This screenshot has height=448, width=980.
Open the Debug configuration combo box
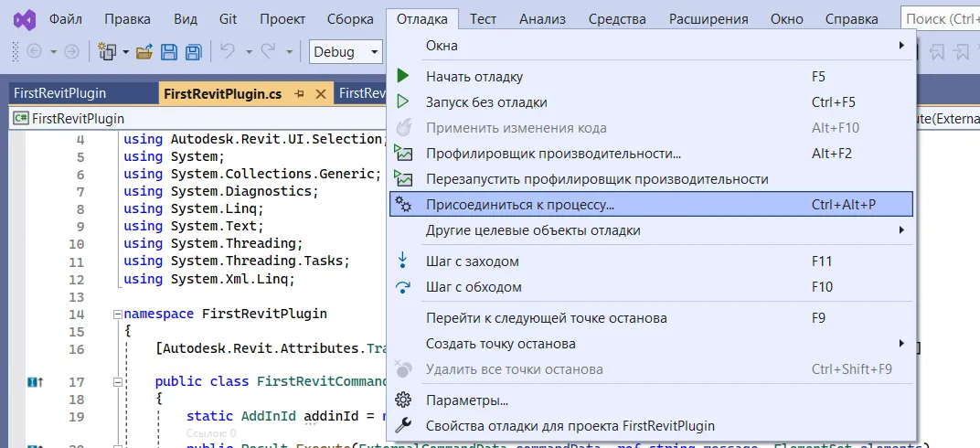[x=345, y=52]
